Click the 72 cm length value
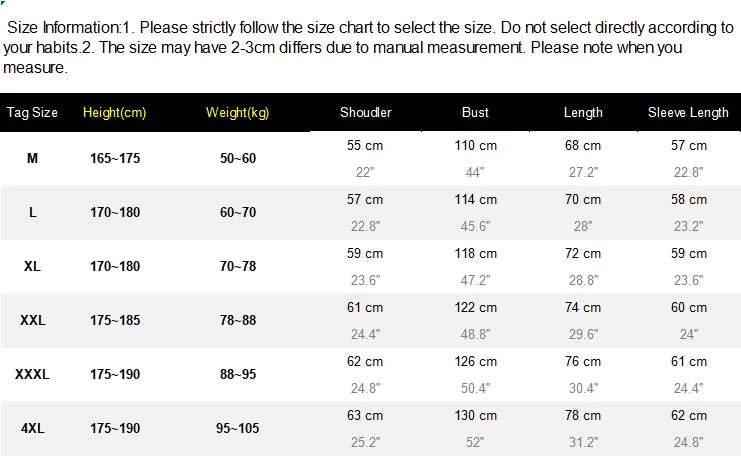Image resolution: width=741 pixels, height=457 pixels. (x=583, y=254)
